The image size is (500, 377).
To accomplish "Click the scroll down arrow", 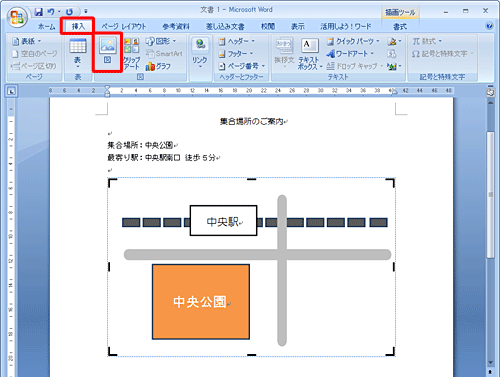I will point(490,363).
